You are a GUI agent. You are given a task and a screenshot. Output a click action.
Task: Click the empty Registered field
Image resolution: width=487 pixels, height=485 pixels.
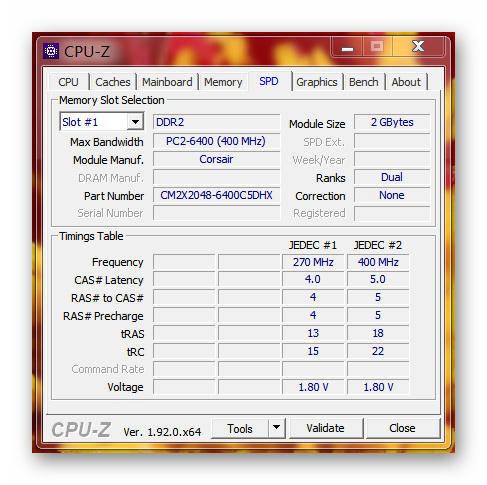click(x=392, y=213)
